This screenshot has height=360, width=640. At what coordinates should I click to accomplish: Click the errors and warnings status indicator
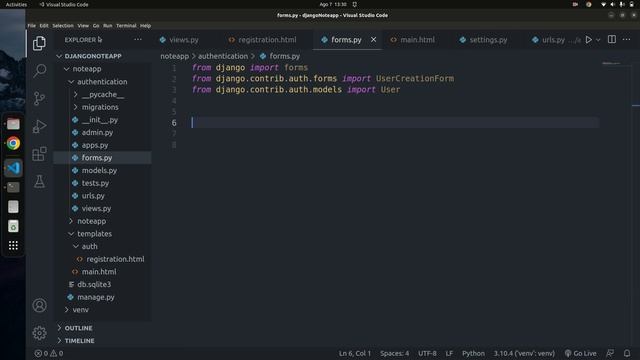(49, 353)
